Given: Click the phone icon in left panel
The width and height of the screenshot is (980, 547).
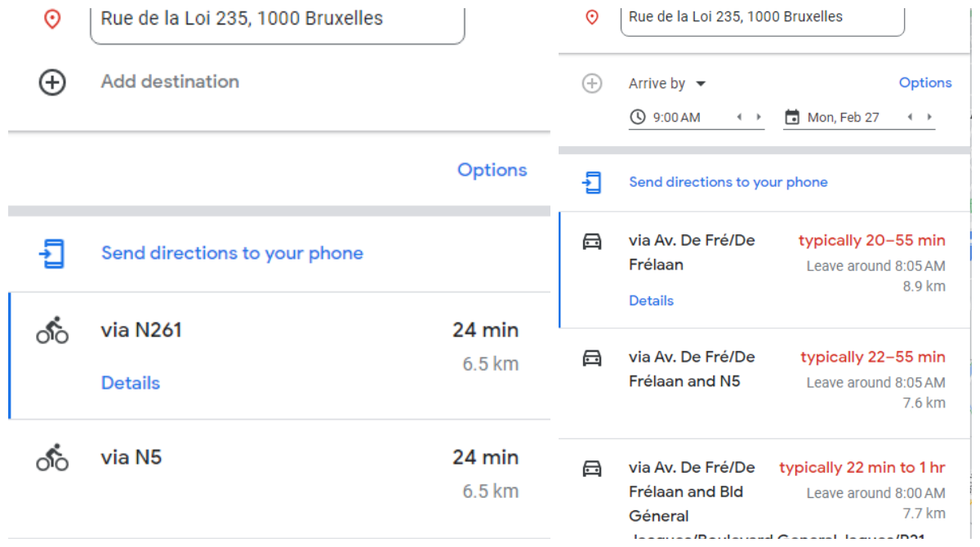Looking at the screenshot, I should click(51, 254).
